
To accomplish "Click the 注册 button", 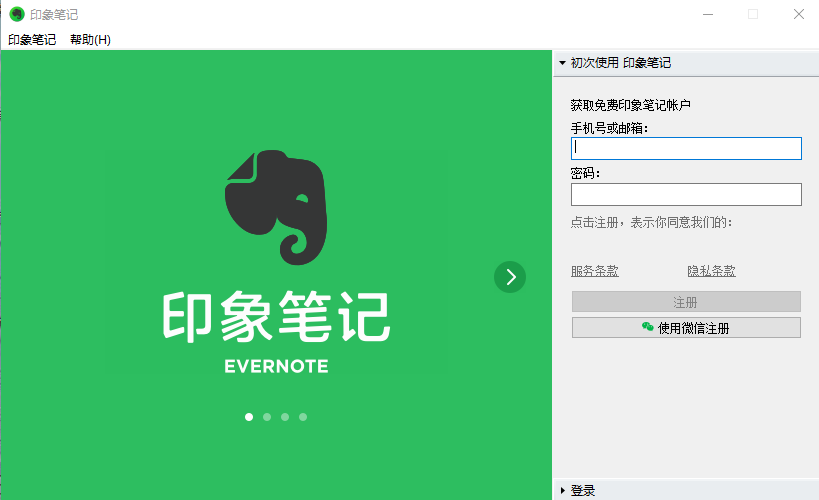I will (x=686, y=302).
